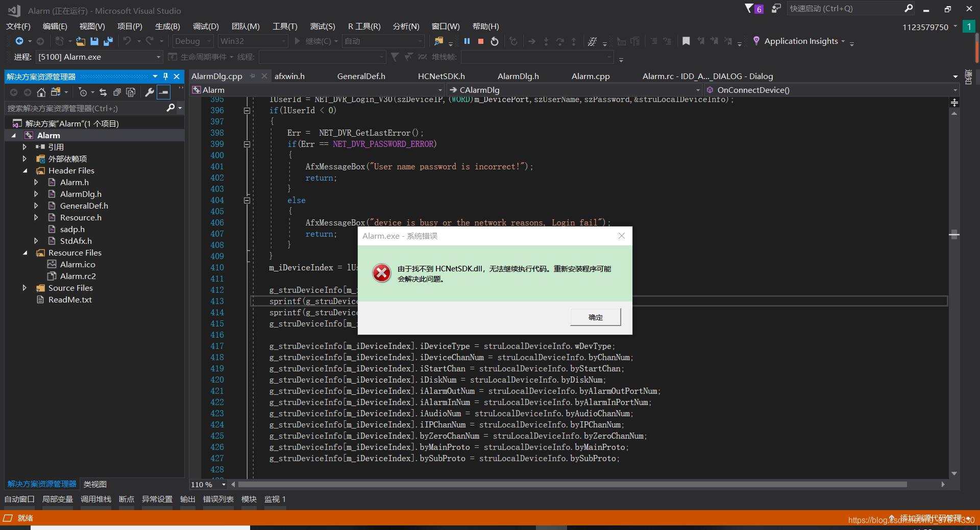Toggle bookmark with the bookmark icon
This screenshot has width=980, height=530.
point(686,41)
